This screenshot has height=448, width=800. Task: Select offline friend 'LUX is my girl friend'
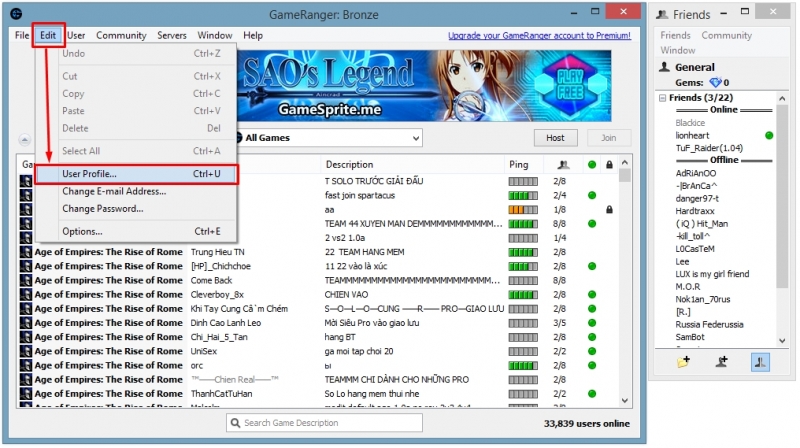pos(712,274)
